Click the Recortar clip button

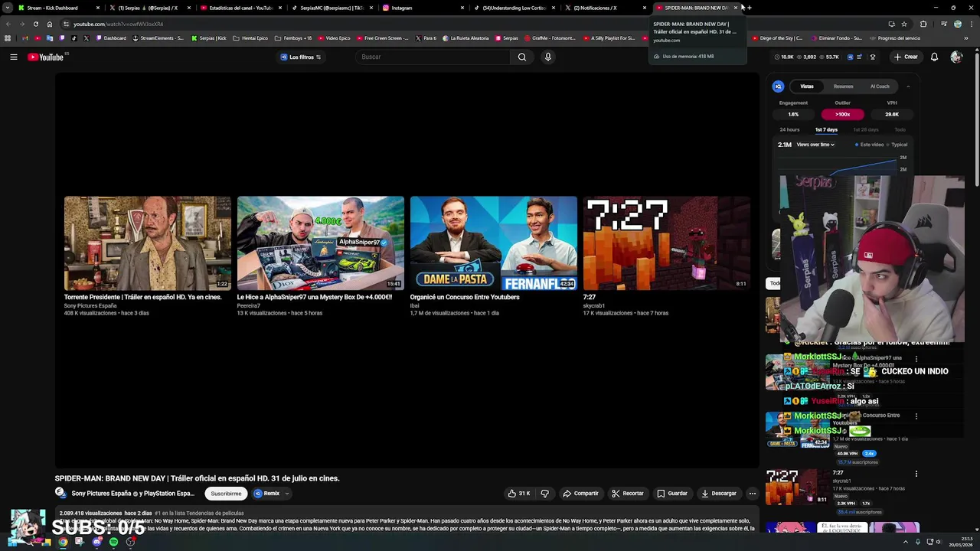(627, 494)
